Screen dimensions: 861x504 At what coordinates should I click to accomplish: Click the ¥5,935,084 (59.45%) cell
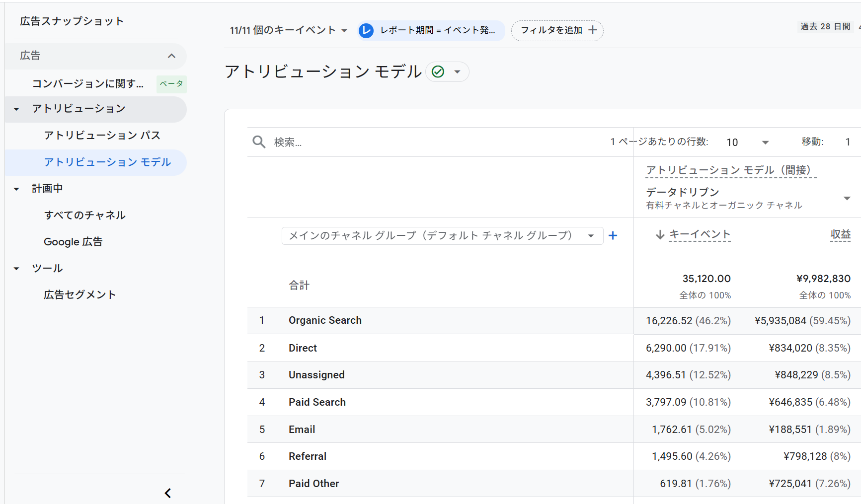point(802,321)
